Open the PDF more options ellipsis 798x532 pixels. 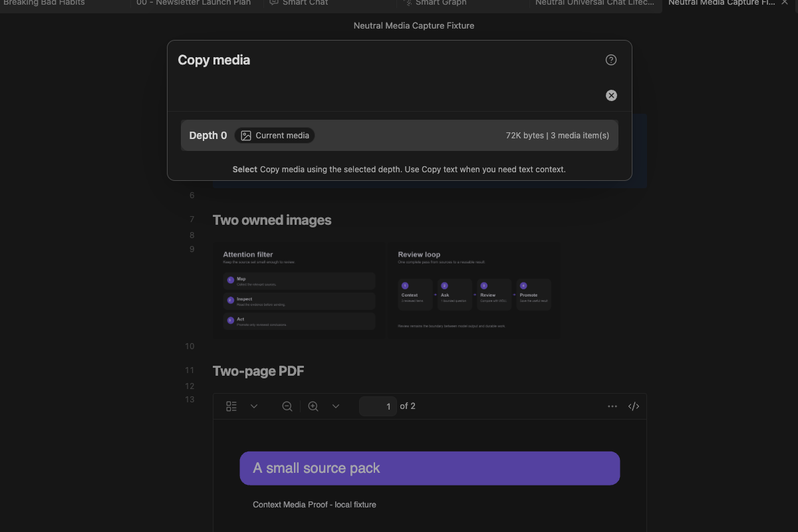(612, 406)
